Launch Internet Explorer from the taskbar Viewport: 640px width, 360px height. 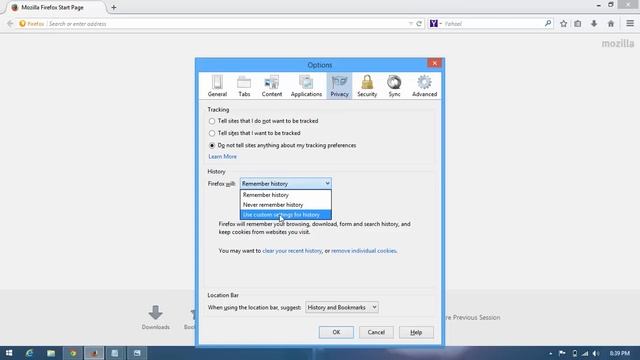pos(29,353)
